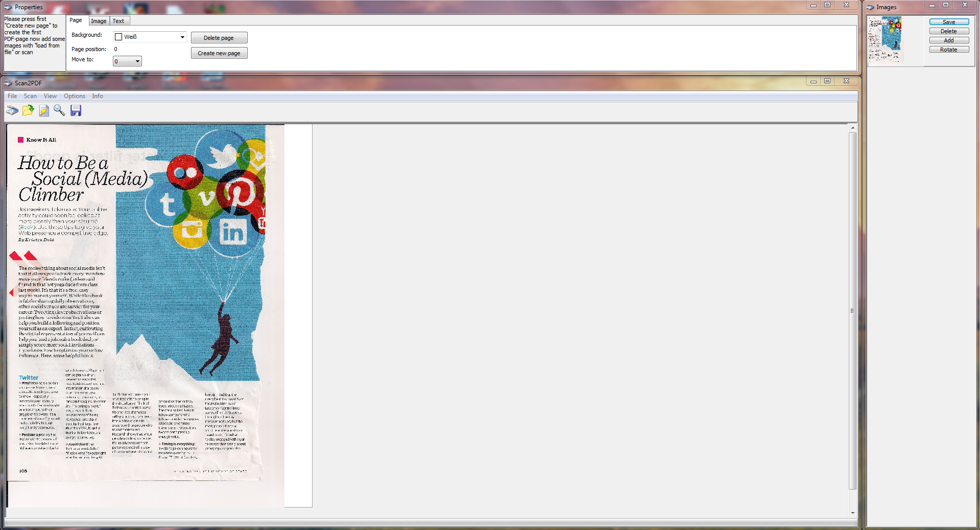
Task: Switch to the Text tab
Action: pyautogui.click(x=118, y=21)
